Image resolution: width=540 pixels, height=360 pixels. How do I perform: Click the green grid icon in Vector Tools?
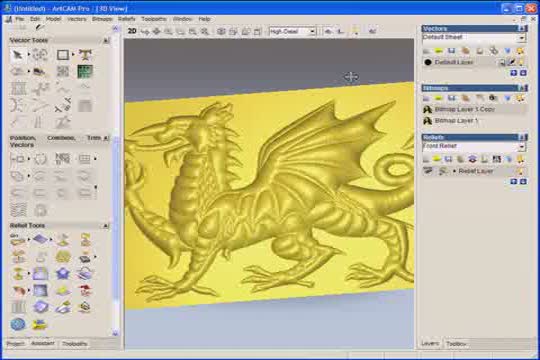tap(85, 71)
